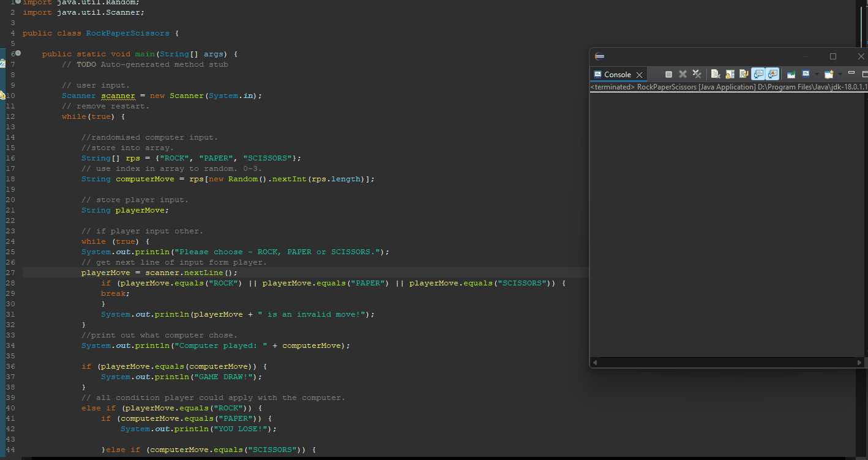This screenshot has height=460, width=868.
Task: Pin the Console view
Action: (x=791, y=74)
